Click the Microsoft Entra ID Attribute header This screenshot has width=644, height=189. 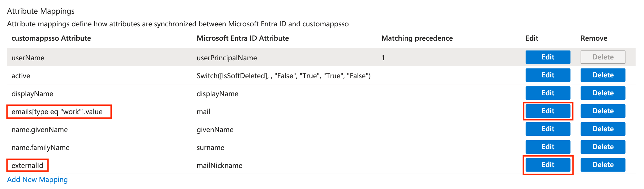pos(243,38)
